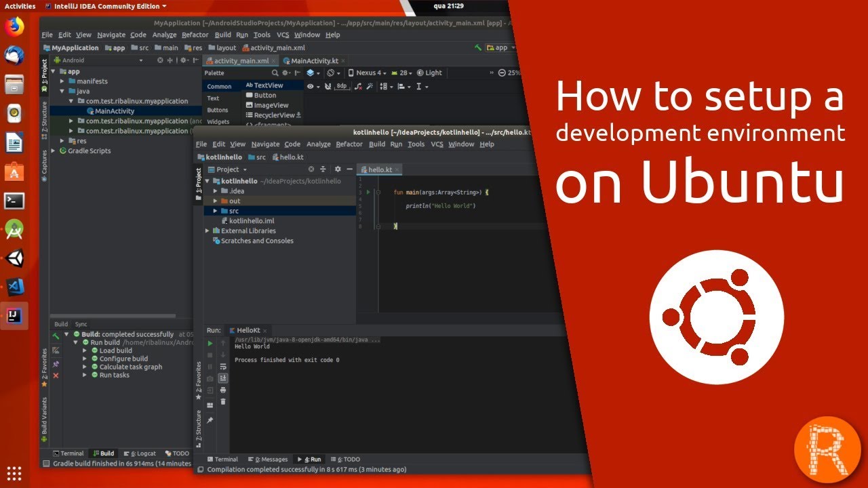
Task: Open 0: Messages tool window button
Action: [269, 460]
